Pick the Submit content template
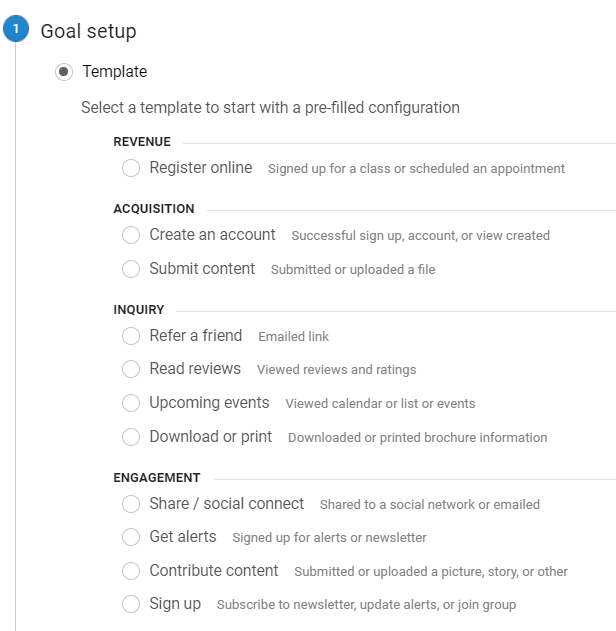This screenshot has height=631, width=616. 131,269
